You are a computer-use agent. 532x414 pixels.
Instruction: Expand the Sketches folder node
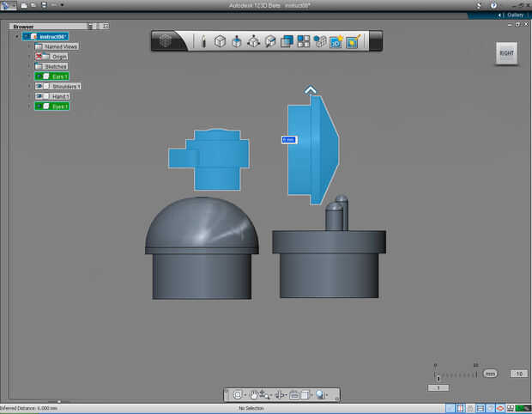coord(29,66)
